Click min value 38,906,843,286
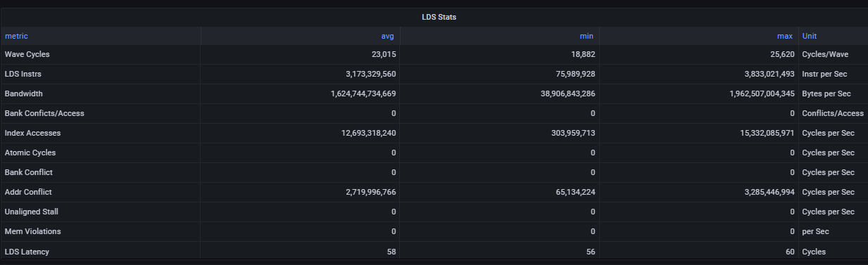The image size is (868, 265). pos(568,93)
